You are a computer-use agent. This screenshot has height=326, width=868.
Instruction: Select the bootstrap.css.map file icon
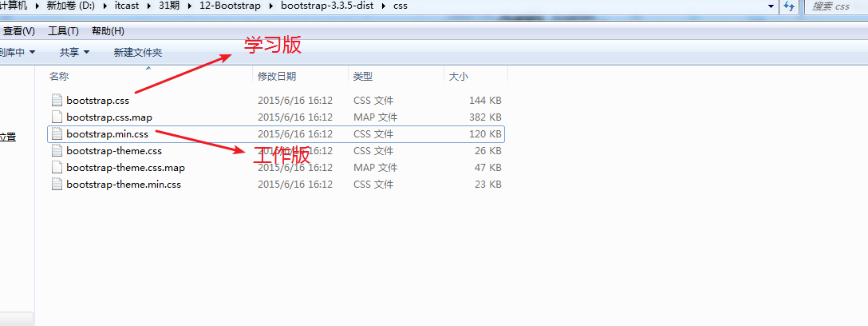pyautogui.click(x=57, y=117)
